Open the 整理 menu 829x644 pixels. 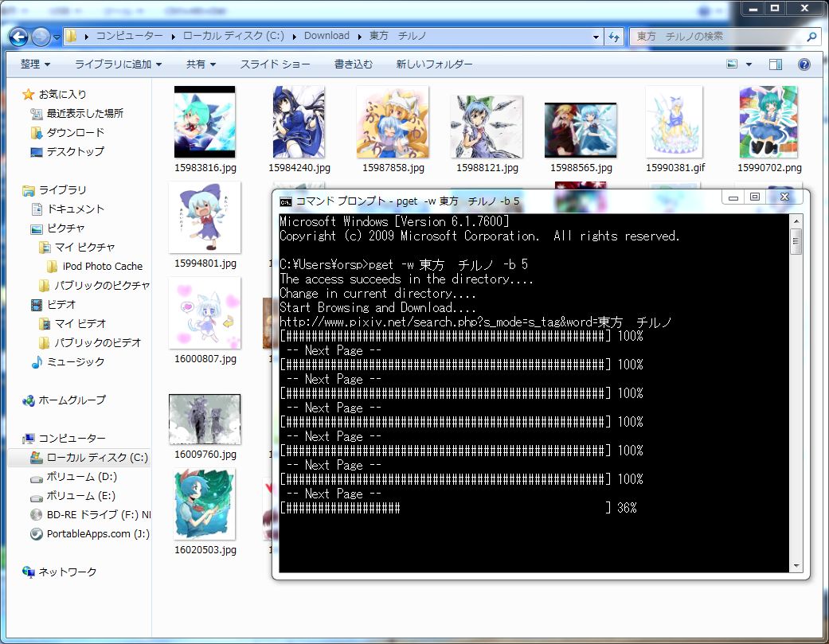click(35, 64)
